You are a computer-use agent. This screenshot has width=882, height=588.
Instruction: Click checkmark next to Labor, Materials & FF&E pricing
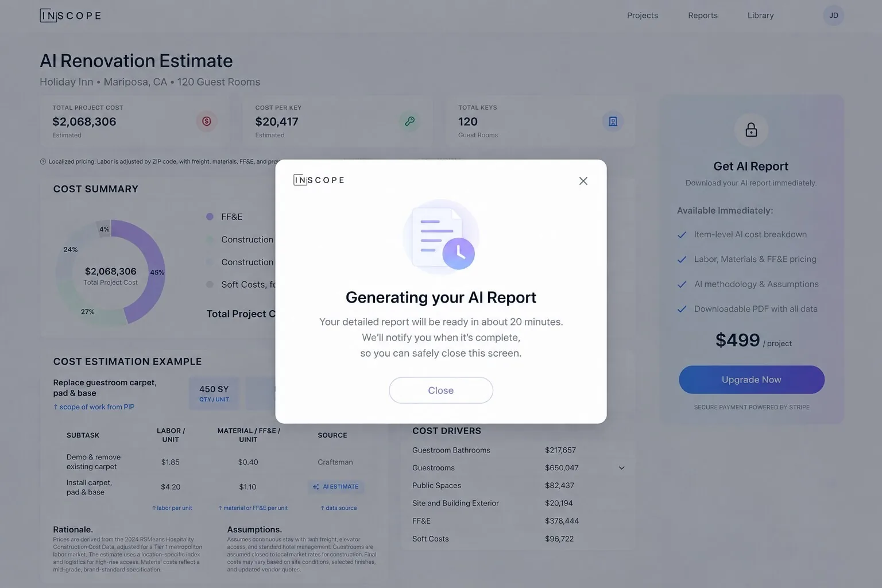click(x=682, y=260)
